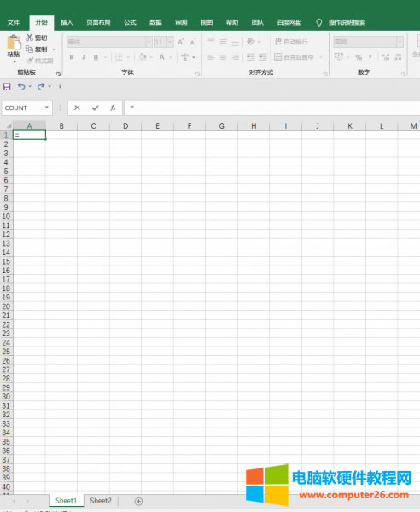Click inside the formula bar input
The height and width of the screenshot is (512, 420).
(x=272, y=108)
